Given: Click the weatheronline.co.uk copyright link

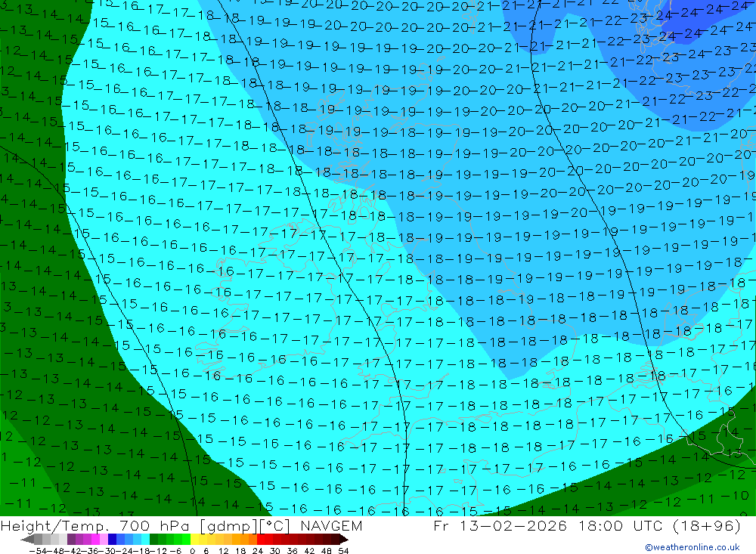Looking at the screenshot, I should [x=692, y=547].
